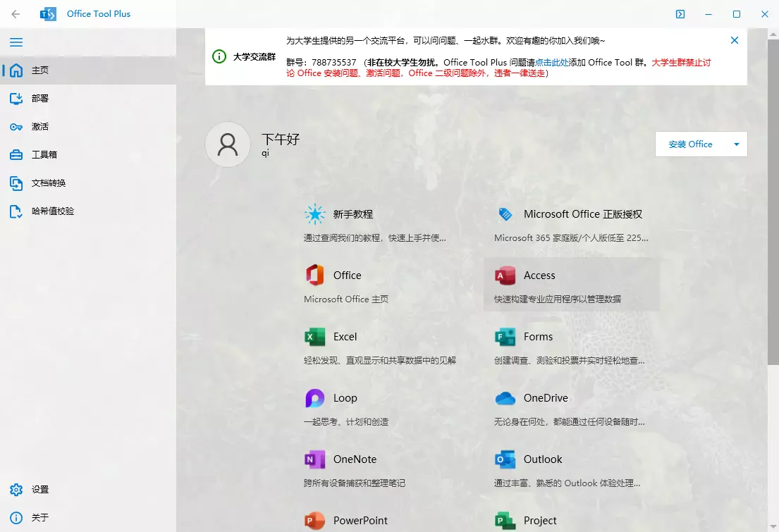Click the user profile avatar

click(x=228, y=144)
